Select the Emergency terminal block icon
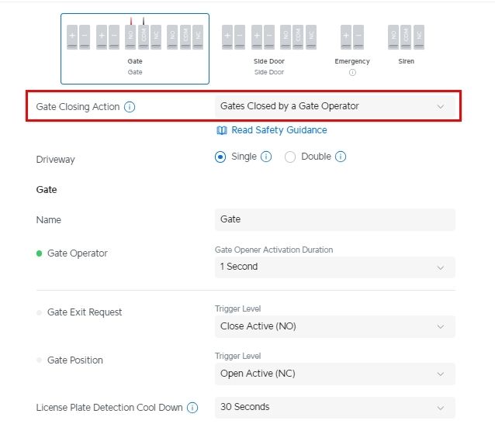This screenshot has width=495, height=448. pyautogui.click(x=352, y=36)
